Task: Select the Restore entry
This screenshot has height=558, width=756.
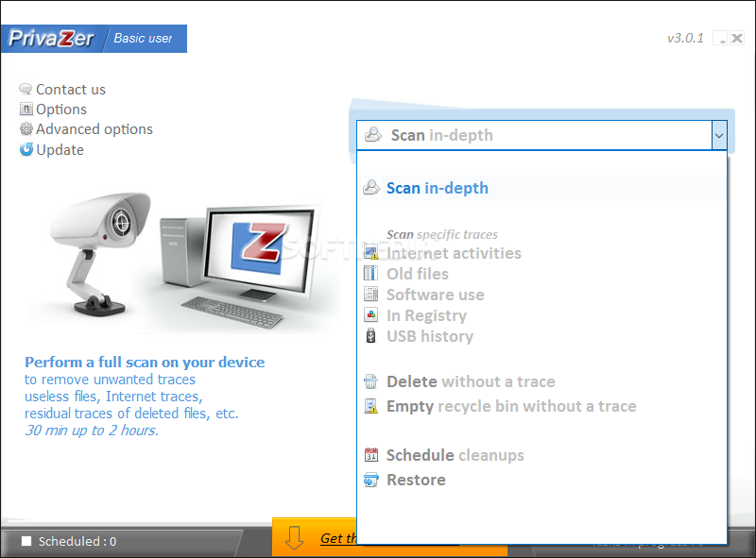Action: pyautogui.click(x=416, y=480)
